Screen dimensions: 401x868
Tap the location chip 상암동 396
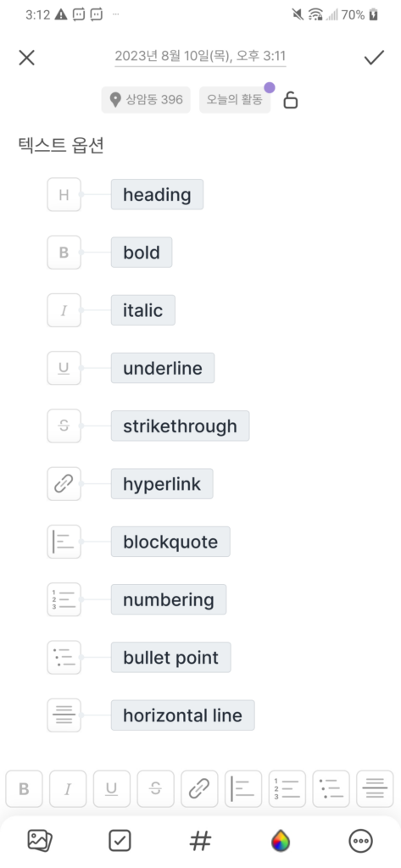point(146,100)
